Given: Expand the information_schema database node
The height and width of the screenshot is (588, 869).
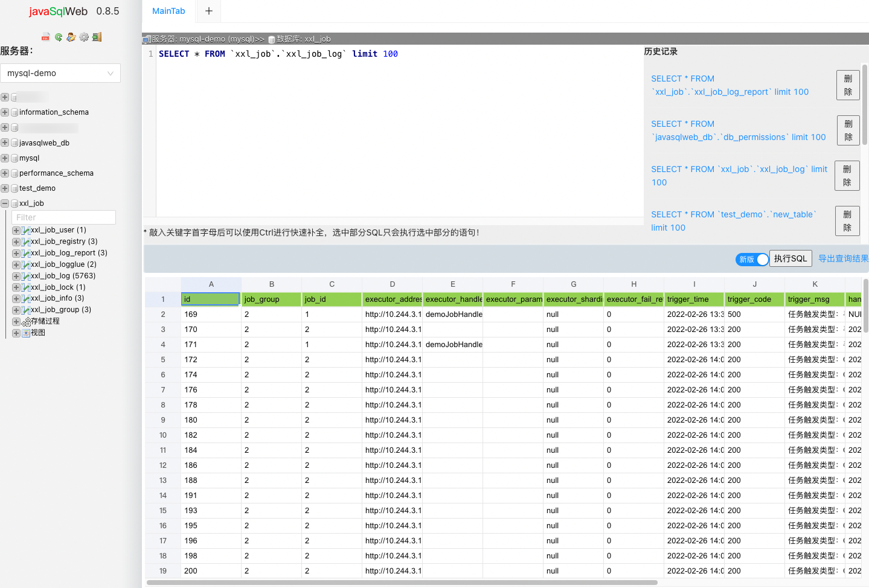Looking at the screenshot, I should 5,112.
